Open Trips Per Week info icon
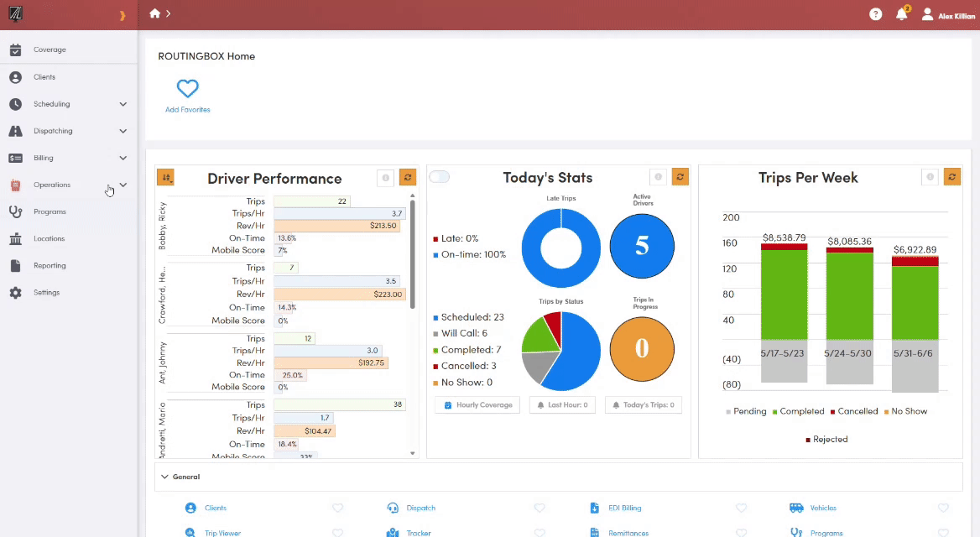980x537 pixels. [930, 177]
